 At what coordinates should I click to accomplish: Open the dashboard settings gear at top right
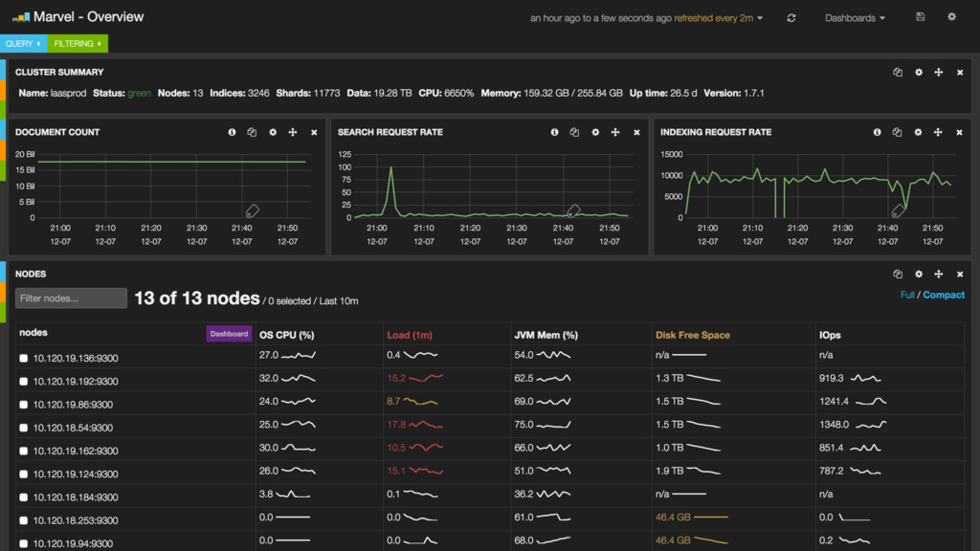coord(952,17)
